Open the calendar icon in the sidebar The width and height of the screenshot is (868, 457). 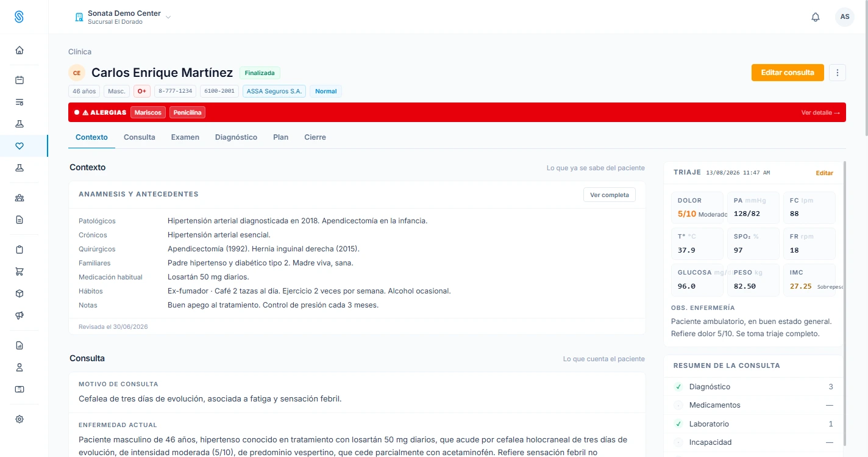click(20, 80)
